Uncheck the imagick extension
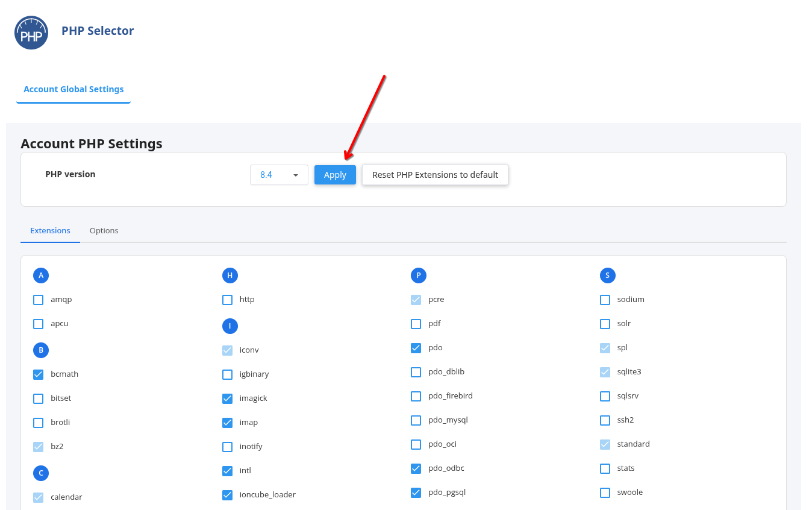This screenshot has width=812, height=510. [x=228, y=398]
